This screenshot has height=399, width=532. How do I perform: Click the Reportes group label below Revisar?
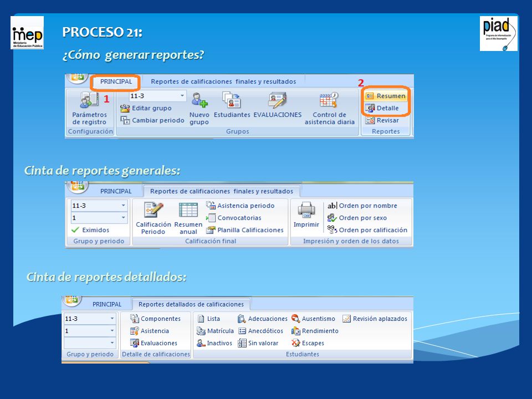pos(386,131)
